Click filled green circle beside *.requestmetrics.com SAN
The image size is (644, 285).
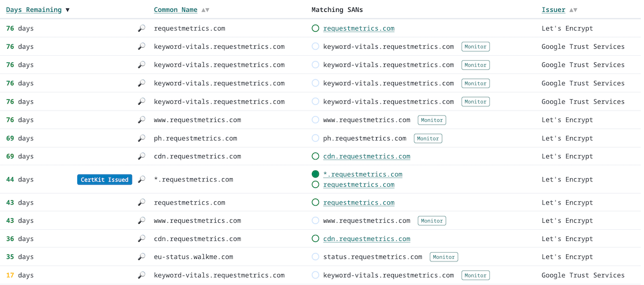coord(316,174)
